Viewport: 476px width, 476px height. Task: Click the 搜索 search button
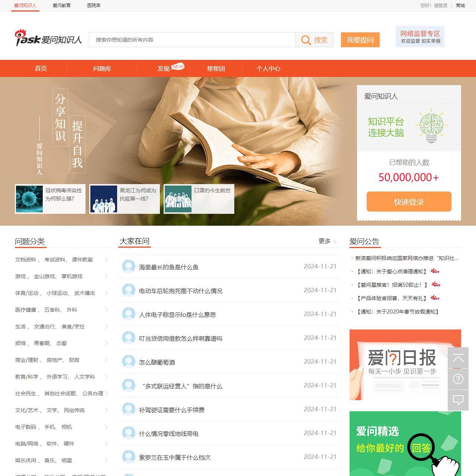(x=315, y=40)
